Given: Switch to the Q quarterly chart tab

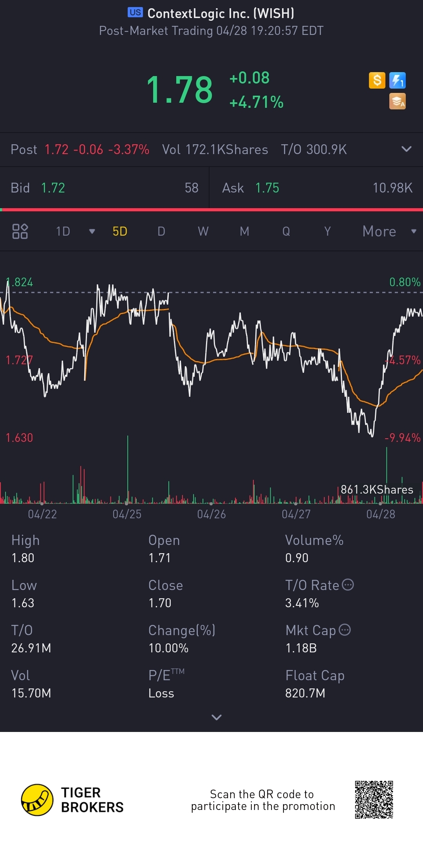Looking at the screenshot, I should coord(286,231).
